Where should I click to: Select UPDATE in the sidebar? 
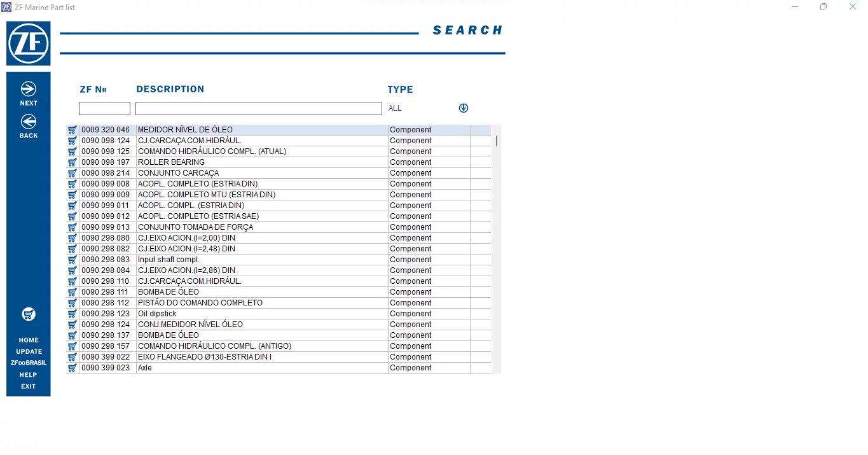29,352
